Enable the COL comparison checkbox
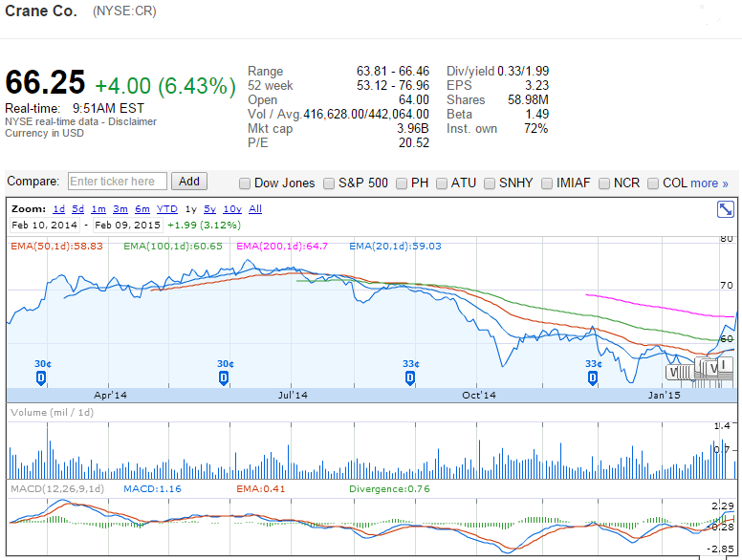742x560 pixels. [653, 183]
